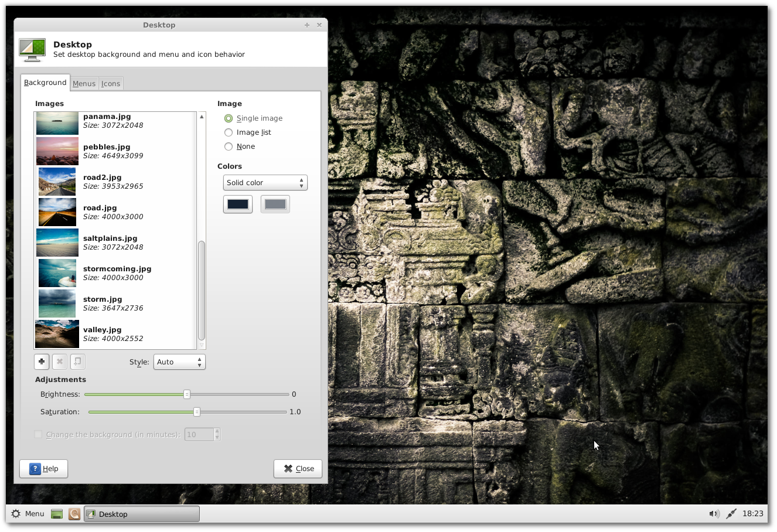Select the None option under Image
Screen dimensions: 777x532
pos(229,146)
